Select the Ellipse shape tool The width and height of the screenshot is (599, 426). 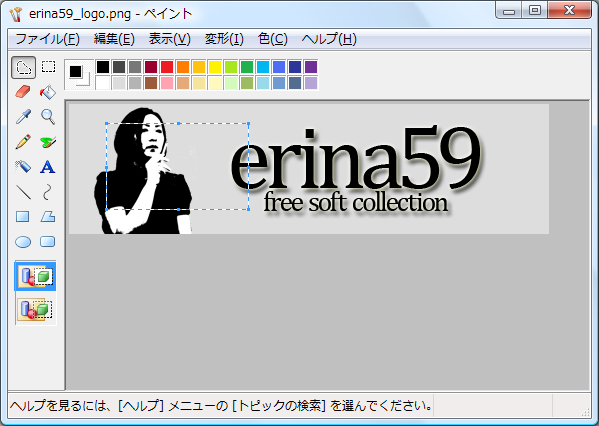point(23,242)
